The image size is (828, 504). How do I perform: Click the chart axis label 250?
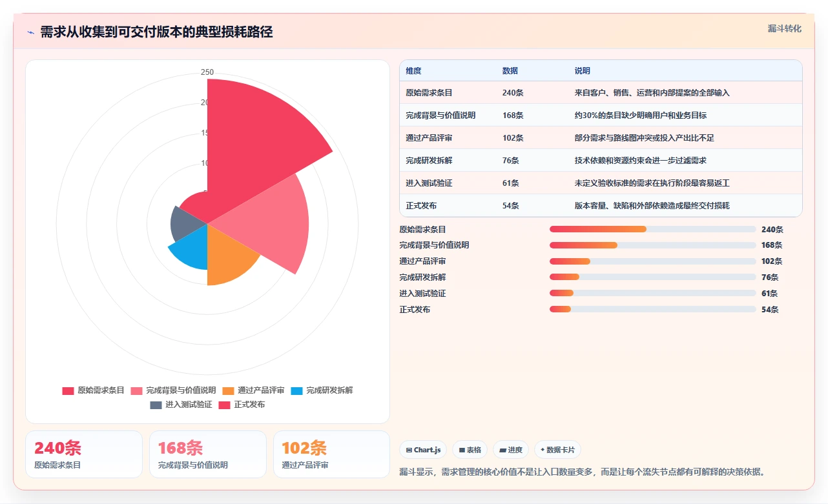pos(207,72)
